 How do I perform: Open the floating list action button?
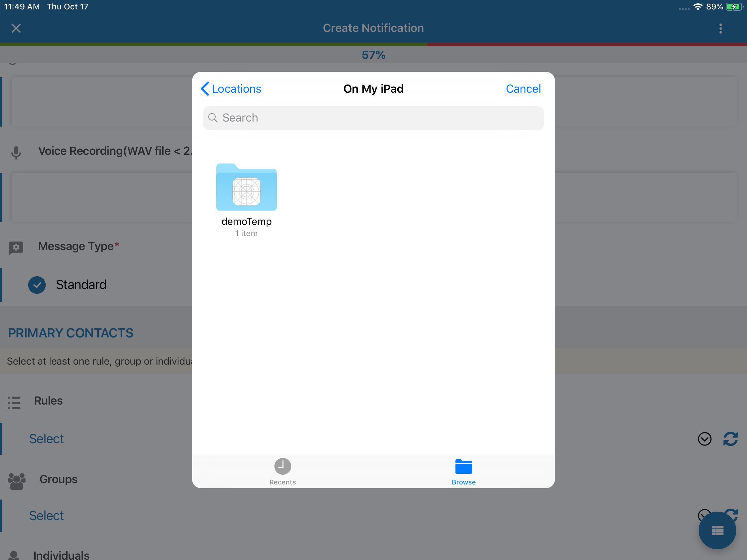pos(717,530)
